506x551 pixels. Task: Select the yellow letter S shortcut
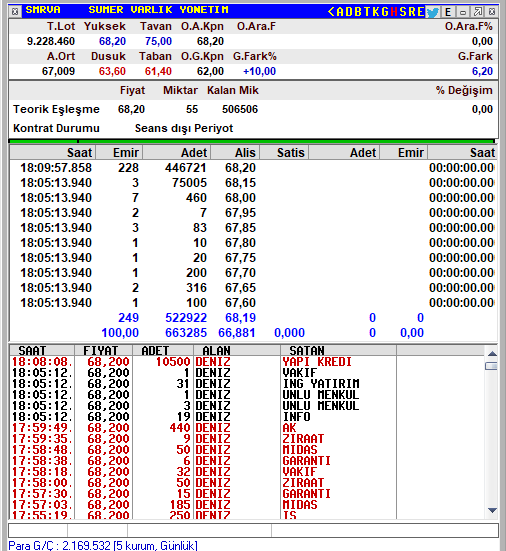403,12
